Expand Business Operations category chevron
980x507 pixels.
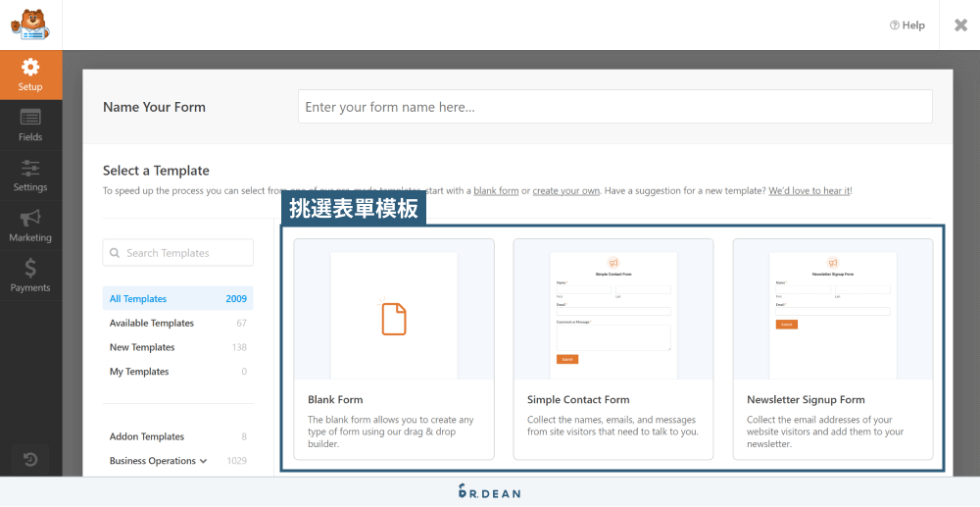coord(203,461)
